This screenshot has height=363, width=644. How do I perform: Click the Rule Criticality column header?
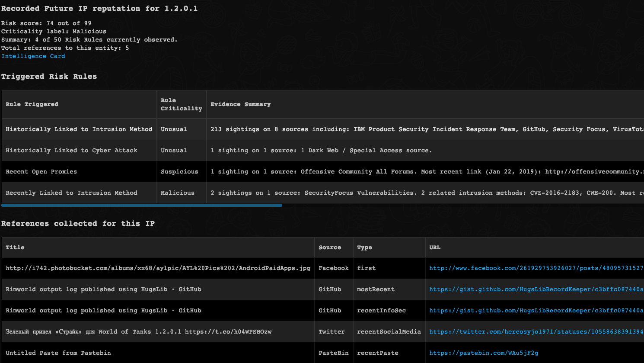[x=181, y=104]
